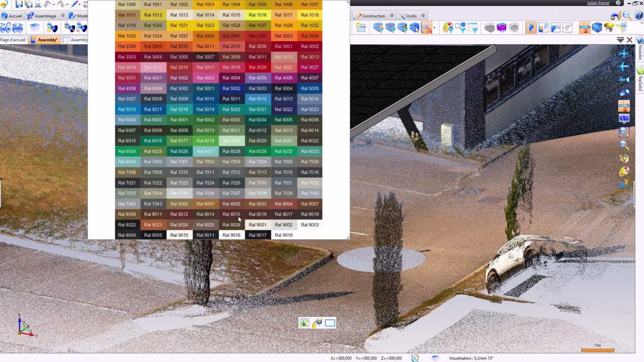Image resolution: width=644 pixels, height=362 pixels.
Task: Switch to the Page d'accueil document tab
Action: click(x=13, y=40)
